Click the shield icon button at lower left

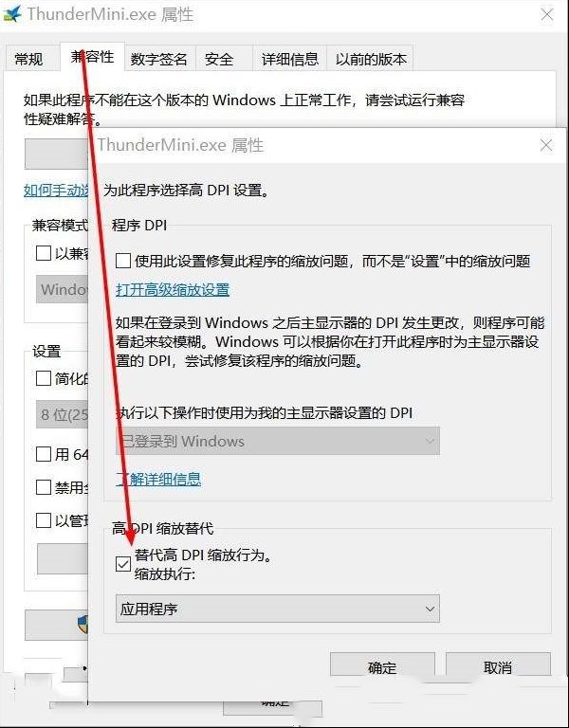(56, 625)
